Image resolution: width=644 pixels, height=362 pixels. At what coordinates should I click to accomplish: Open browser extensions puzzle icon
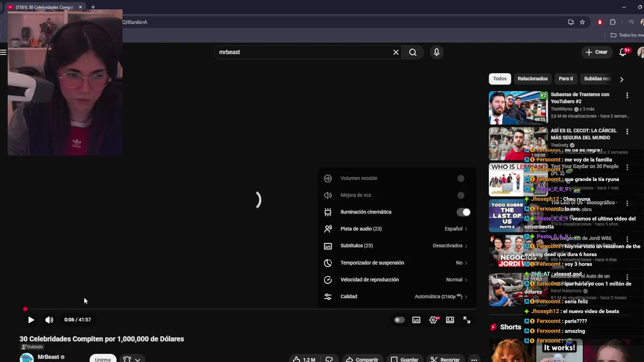(x=612, y=22)
